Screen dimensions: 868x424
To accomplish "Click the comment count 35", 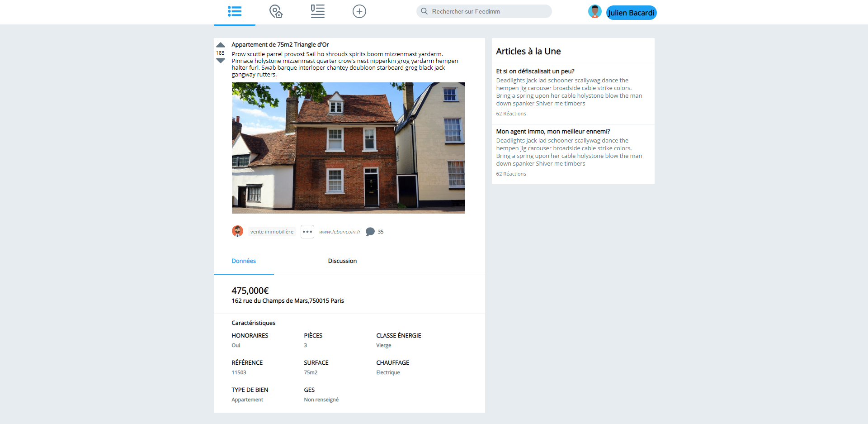I will point(381,232).
